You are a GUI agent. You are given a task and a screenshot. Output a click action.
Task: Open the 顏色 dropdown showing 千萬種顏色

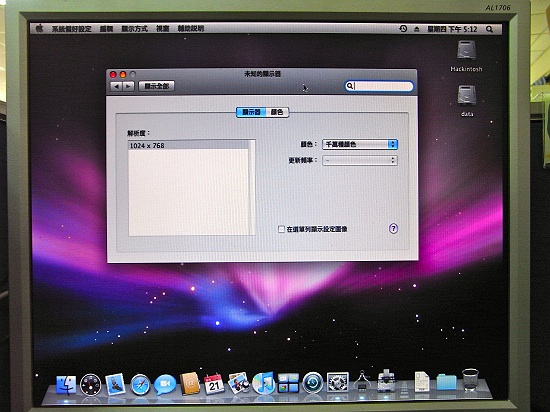(360, 144)
